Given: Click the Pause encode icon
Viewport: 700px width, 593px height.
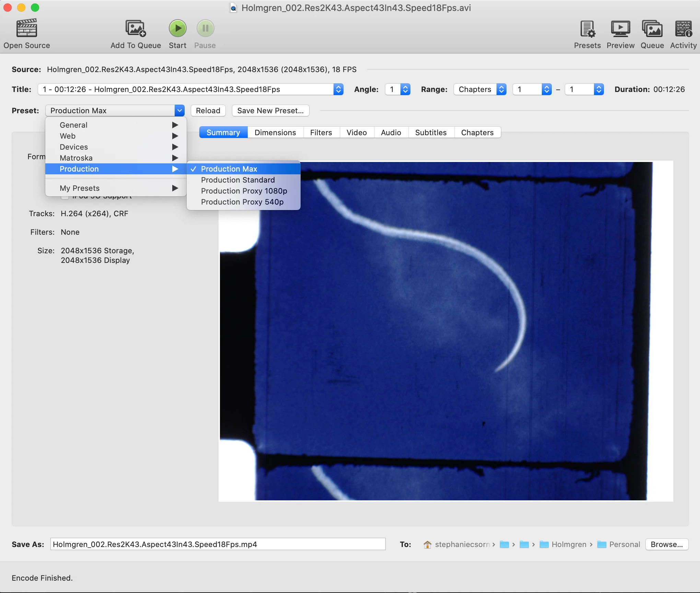Looking at the screenshot, I should [x=205, y=28].
